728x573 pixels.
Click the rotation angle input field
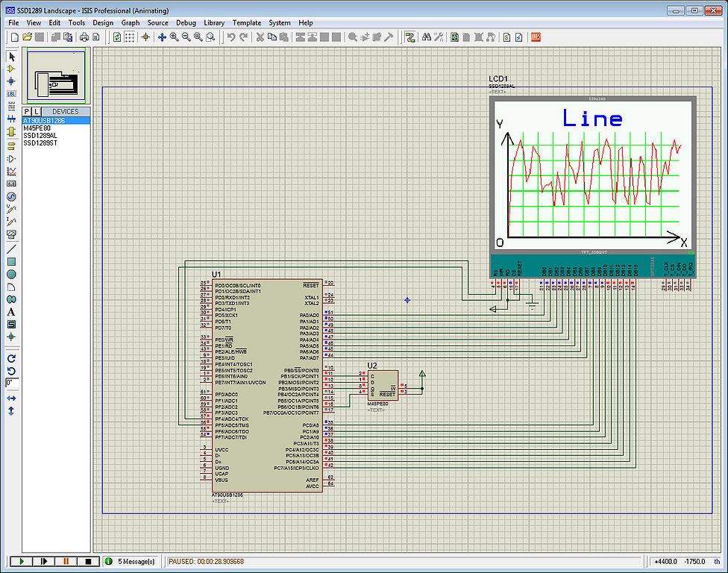(12, 383)
